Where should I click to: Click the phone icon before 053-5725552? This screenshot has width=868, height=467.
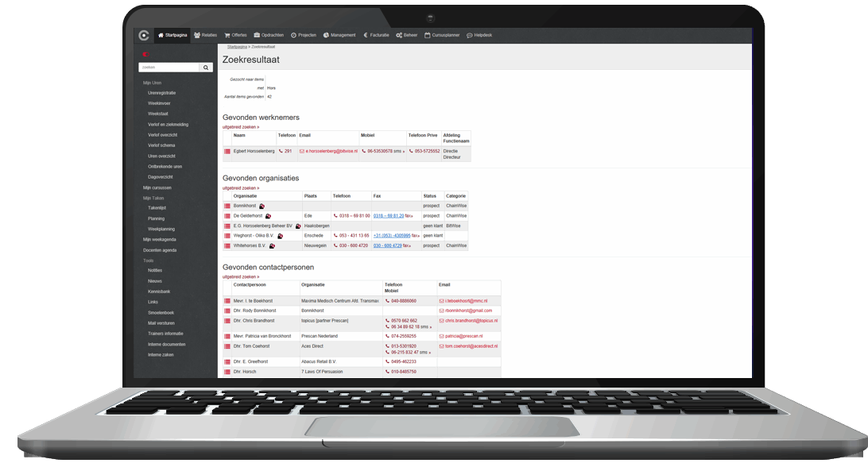coord(412,151)
